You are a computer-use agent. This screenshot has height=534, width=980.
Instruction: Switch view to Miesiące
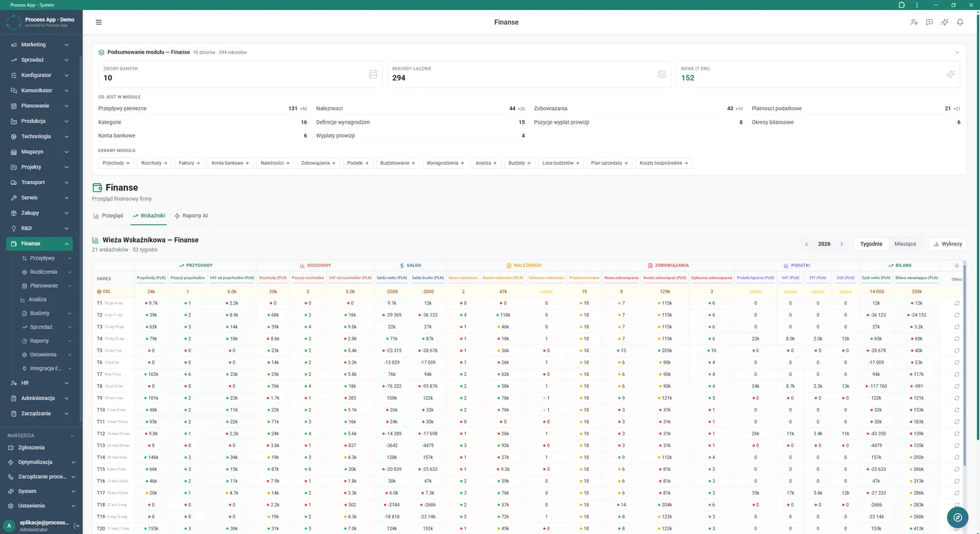905,244
